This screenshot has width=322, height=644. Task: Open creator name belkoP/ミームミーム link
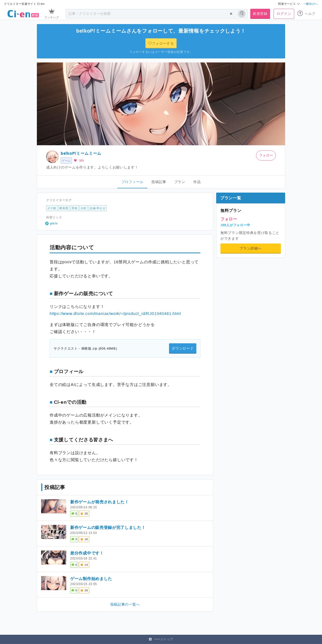[x=81, y=153]
